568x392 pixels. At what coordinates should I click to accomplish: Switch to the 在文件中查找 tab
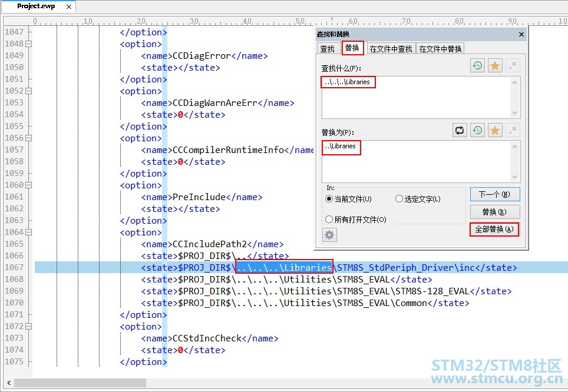tap(391, 48)
